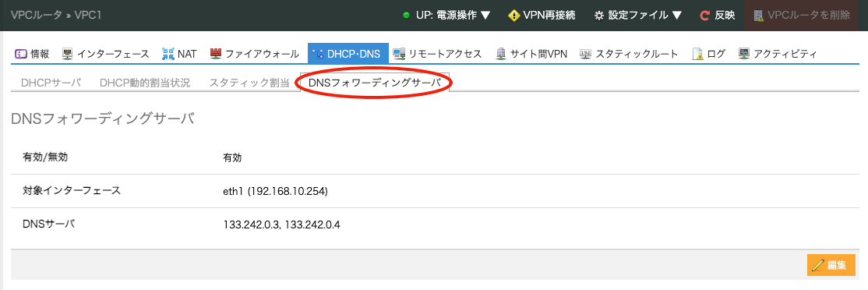Click the 反映 red refresh icon
The width and height of the screenshot is (868, 290).
point(704,16)
